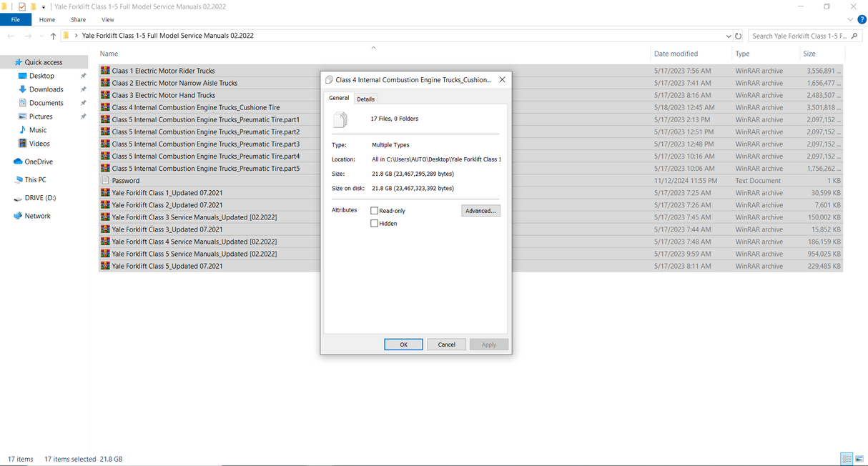Switch to large icons view in the status bar
The width and height of the screenshot is (868, 466).
click(859, 459)
